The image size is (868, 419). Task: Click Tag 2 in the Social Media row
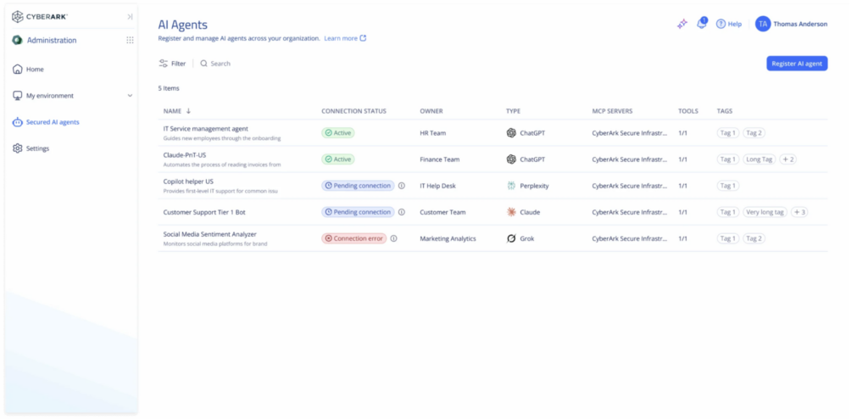coord(754,238)
